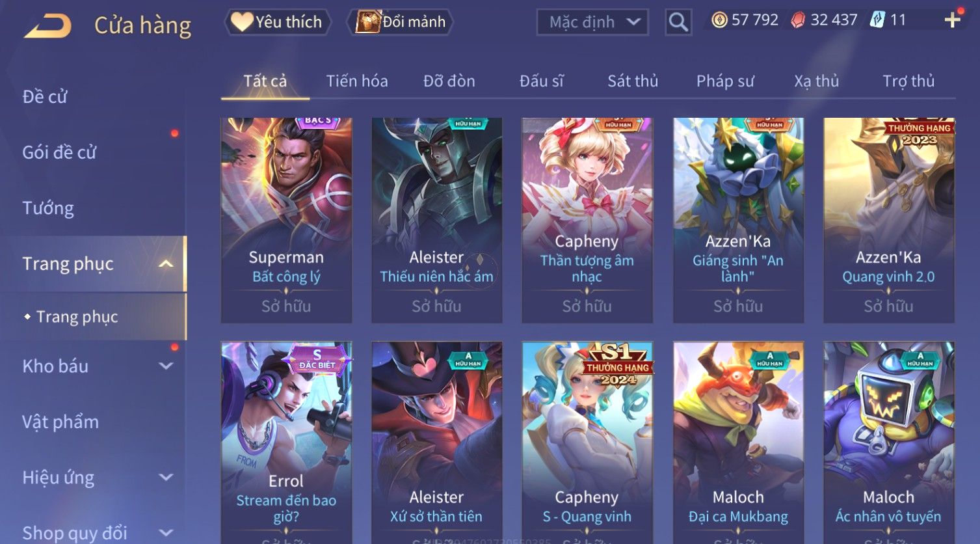Tap the plus icon to add currency
The height and width of the screenshot is (544, 980).
coord(952,20)
